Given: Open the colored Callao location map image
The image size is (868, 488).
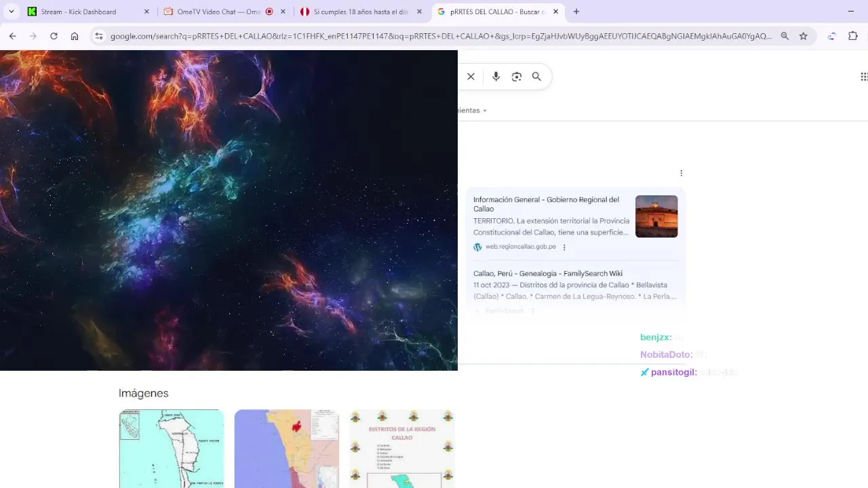Looking at the screenshot, I should 287,449.
